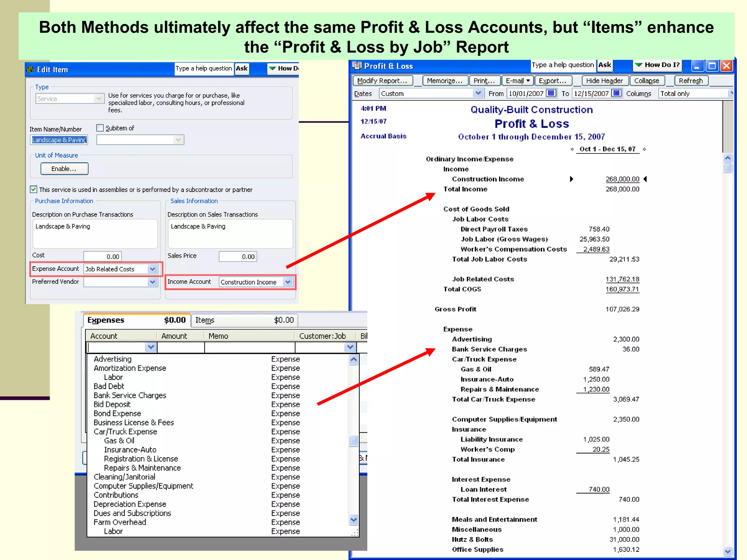Click the How Do I arrow in Edit Item
The height and width of the screenshot is (560, 747).
point(272,68)
